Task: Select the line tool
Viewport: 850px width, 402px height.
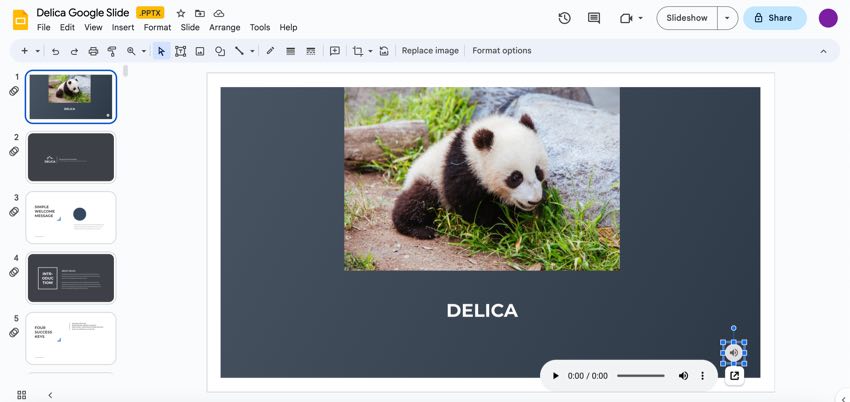Action: point(239,51)
